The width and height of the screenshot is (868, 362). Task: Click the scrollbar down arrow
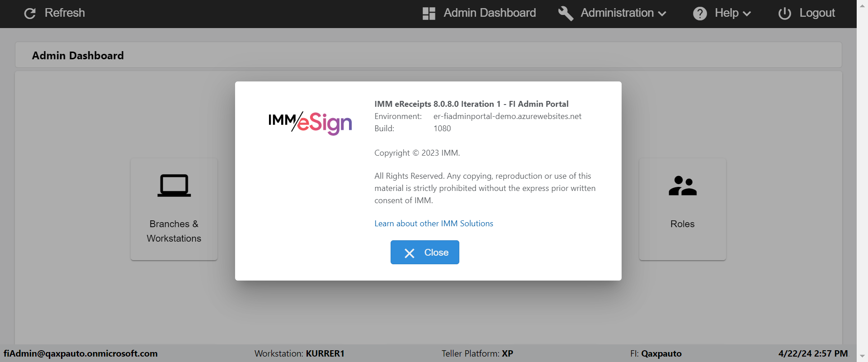point(862,357)
